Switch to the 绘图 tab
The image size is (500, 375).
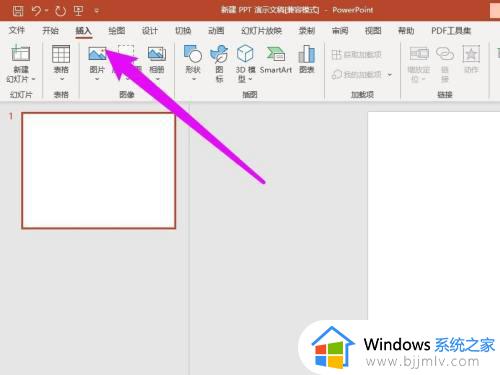117,31
